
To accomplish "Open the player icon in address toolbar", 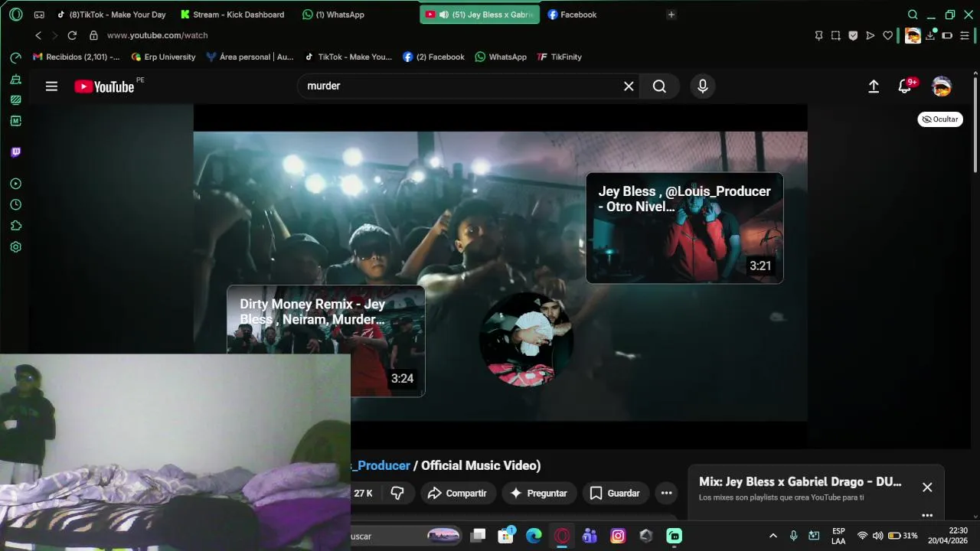I will pyautogui.click(x=871, y=35).
